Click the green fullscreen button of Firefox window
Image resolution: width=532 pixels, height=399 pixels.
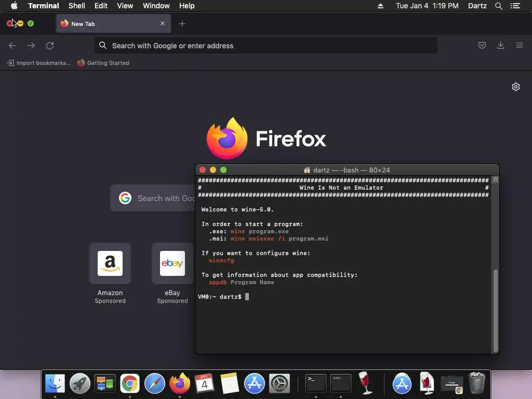[31, 23]
